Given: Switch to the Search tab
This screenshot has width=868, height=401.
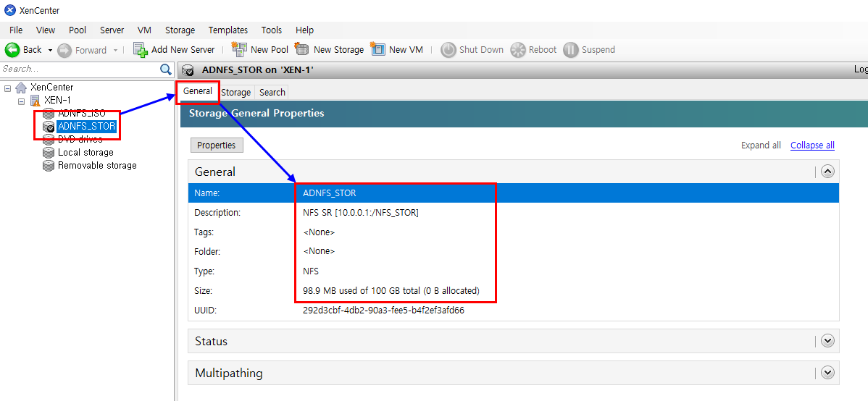Looking at the screenshot, I should click(x=272, y=93).
